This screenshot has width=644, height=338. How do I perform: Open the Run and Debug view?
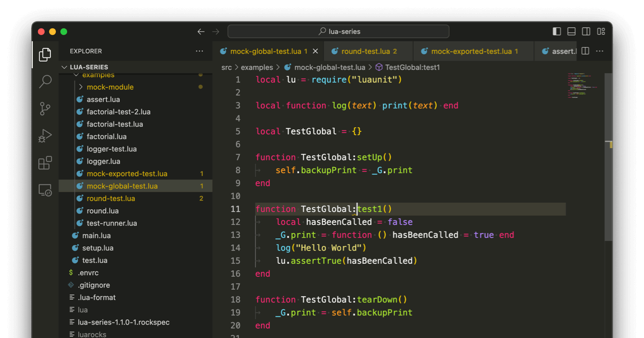45,136
